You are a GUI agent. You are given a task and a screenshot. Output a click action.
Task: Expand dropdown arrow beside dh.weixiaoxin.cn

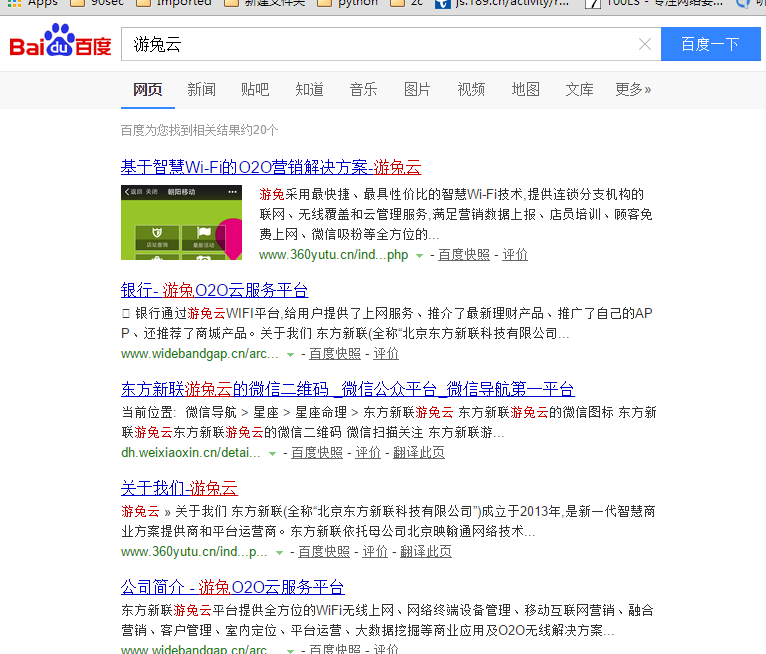click(x=272, y=454)
